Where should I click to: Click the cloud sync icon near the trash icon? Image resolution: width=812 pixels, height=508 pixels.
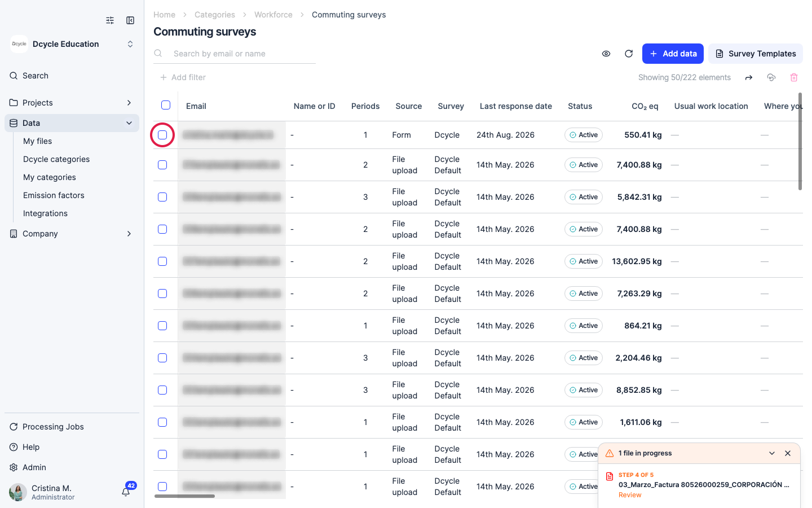coord(771,77)
